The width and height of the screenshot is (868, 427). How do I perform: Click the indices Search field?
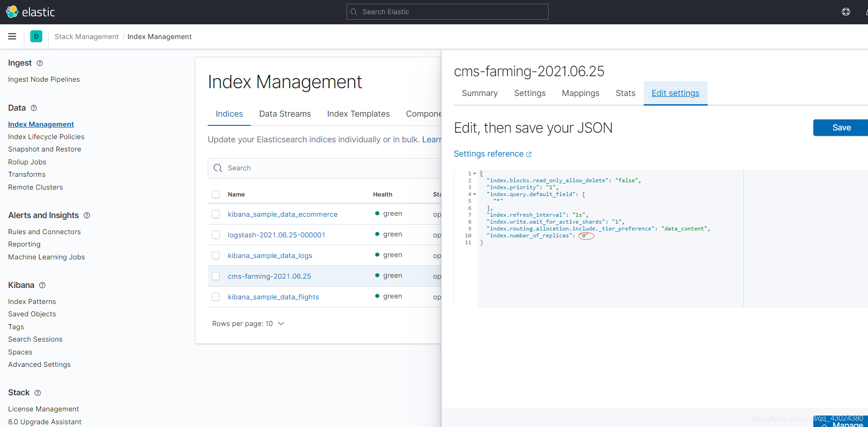click(x=324, y=168)
